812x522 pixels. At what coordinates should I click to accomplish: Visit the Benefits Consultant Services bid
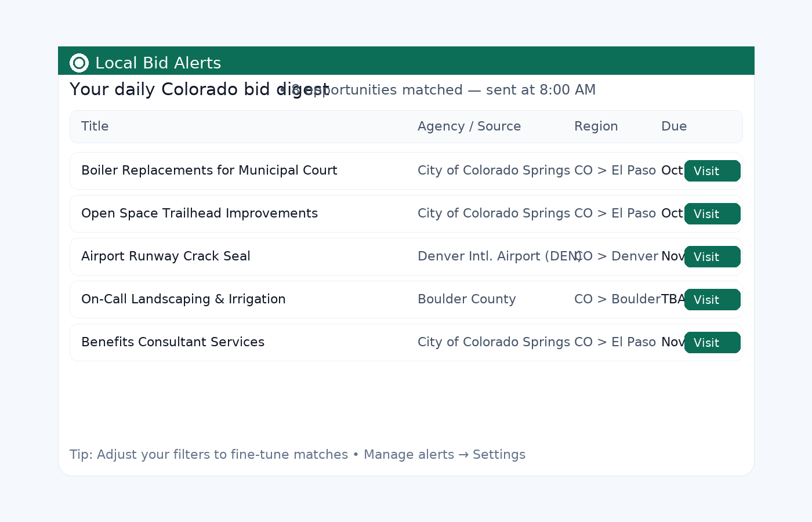click(712, 343)
